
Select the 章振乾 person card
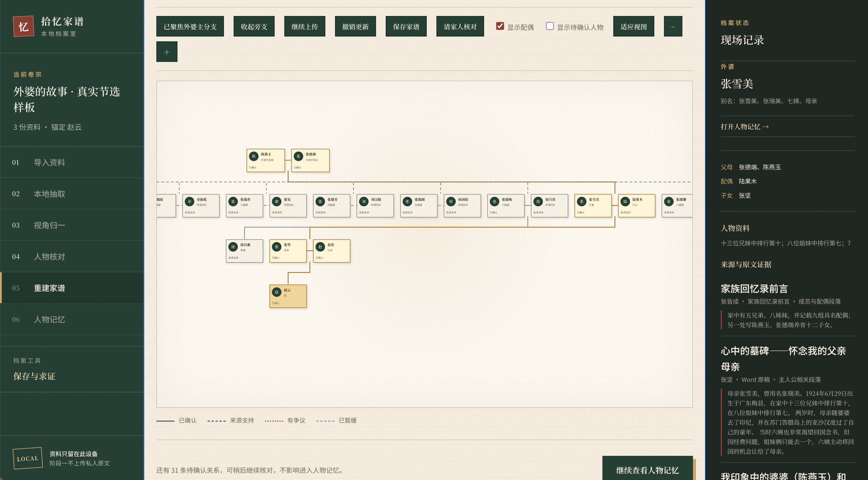pos(201,206)
